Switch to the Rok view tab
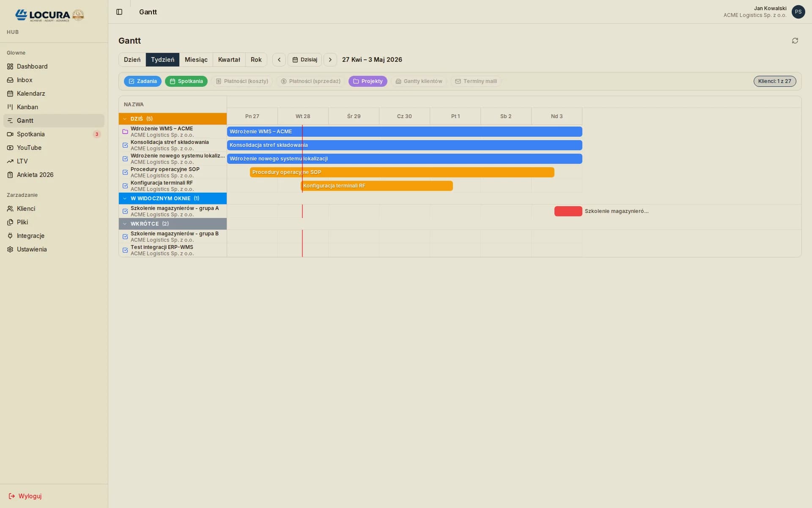The width and height of the screenshot is (812, 508). [256, 60]
